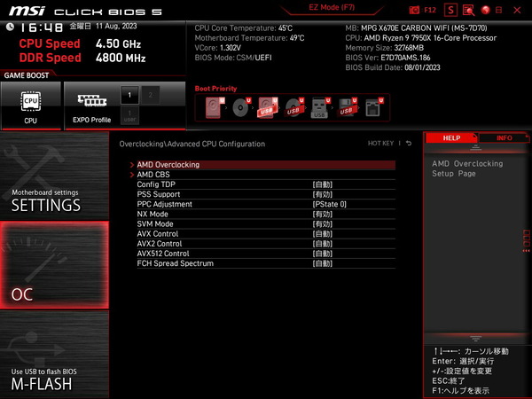Click the CPU Speed label
This screenshot has height=399, width=532.
click(50, 43)
